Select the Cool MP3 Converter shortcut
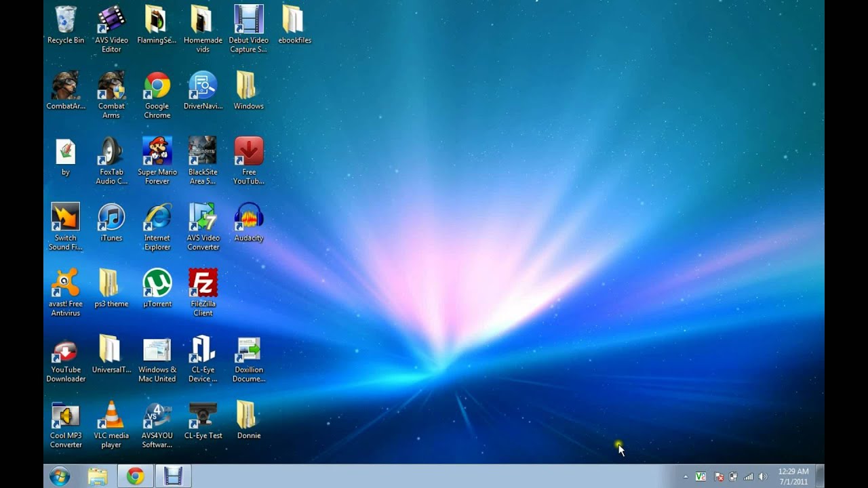This screenshot has height=488, width=868. point(66,424)
